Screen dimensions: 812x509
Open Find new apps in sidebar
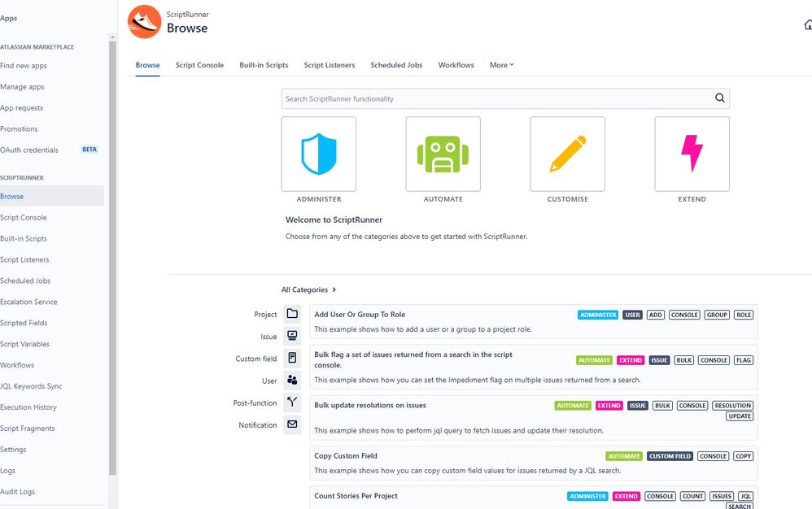click(x=24, y=66)
